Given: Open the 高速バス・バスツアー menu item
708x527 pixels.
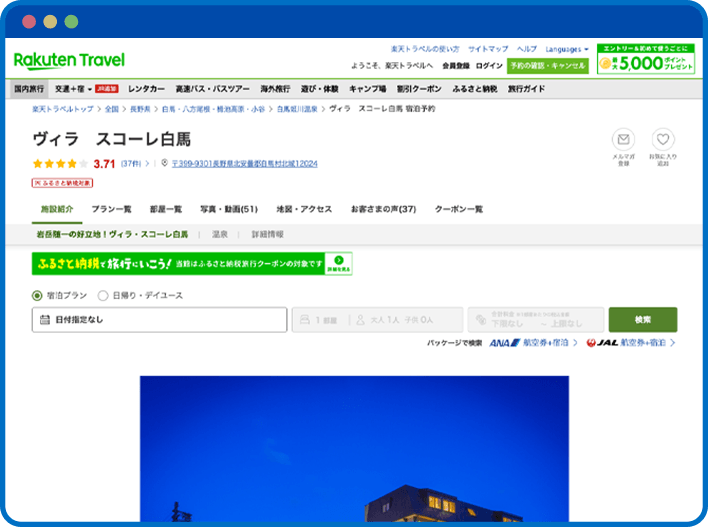Looking at the screenshot, I should click(212, 89).
